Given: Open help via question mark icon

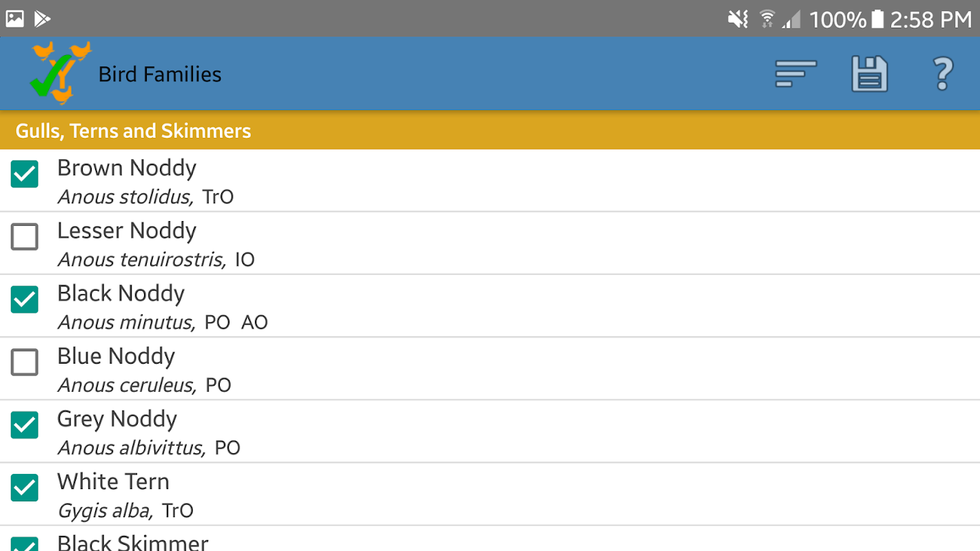Looking at the screenshot, I should pos(942,74).
